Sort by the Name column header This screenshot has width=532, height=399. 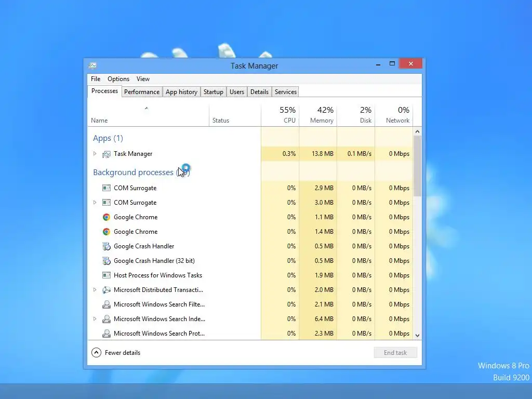[148, 115]
